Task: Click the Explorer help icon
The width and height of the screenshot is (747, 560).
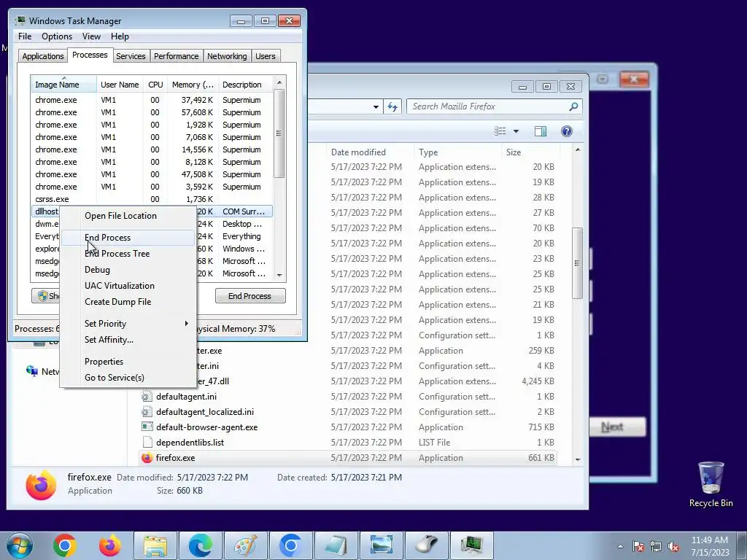Action: tap(566, 131)
